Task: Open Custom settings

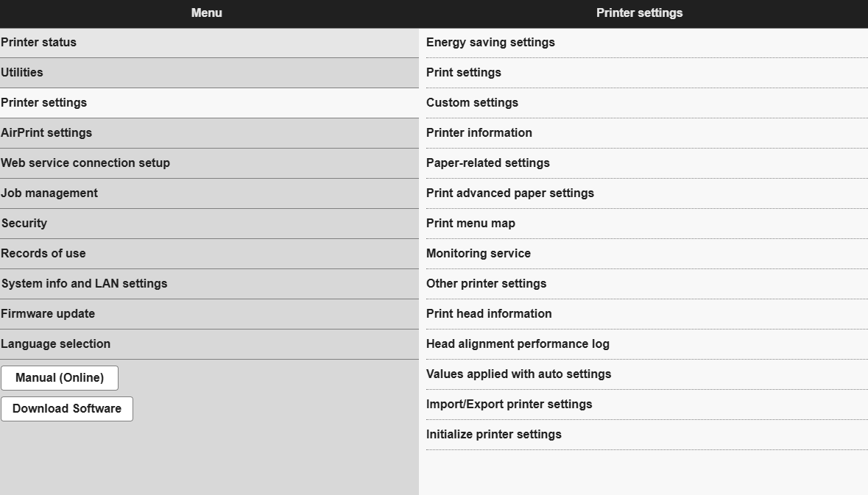Action: 472,102
